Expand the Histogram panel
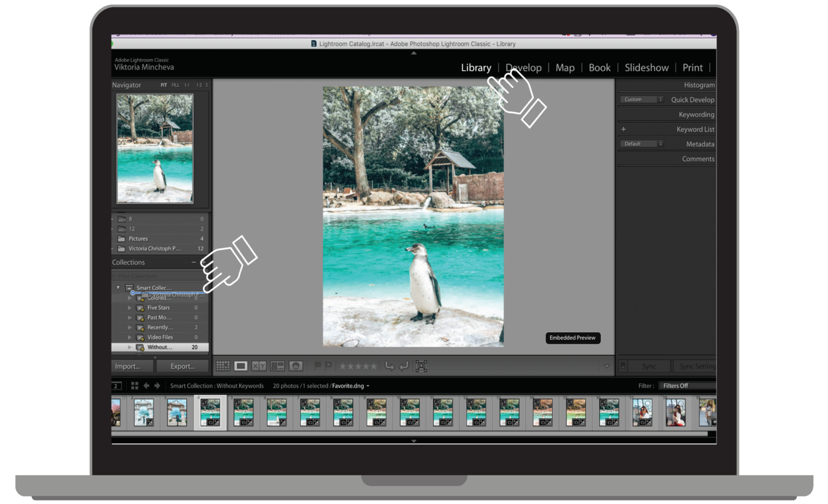The width and height of the screenshot is (828, 504). pyautogui.click(x=699, y=85)
